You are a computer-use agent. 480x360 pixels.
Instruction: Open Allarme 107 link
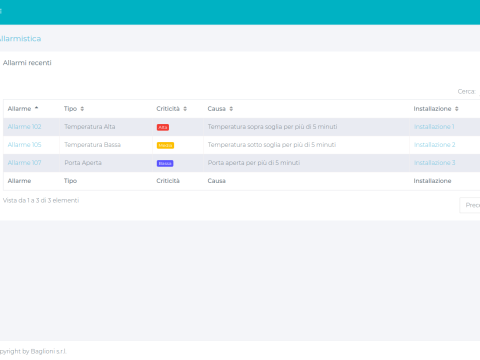point(24,163)
